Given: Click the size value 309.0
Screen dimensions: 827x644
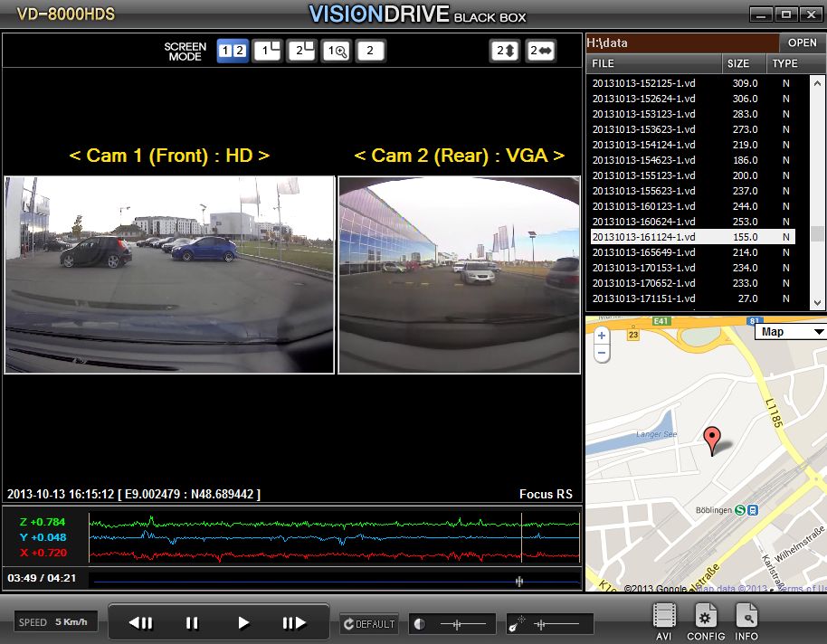Looking at the screenshot, I should tap(745, 83).
